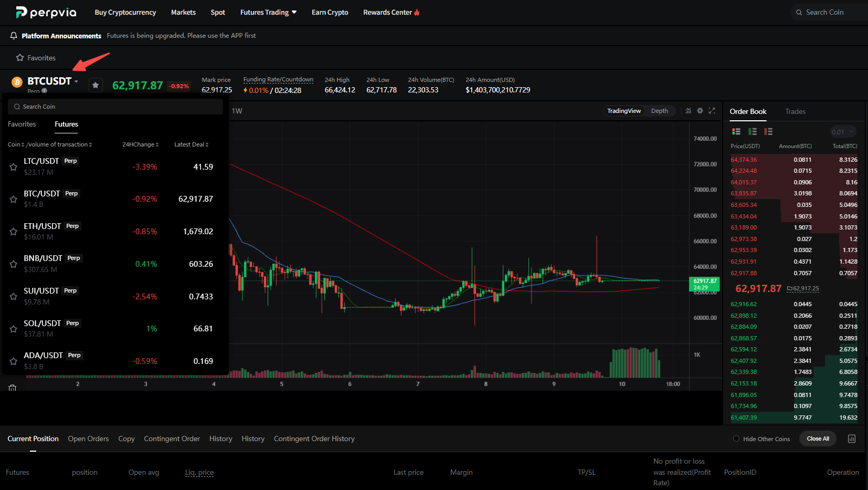Show only sell orders in order book

[x=768, y=132]
